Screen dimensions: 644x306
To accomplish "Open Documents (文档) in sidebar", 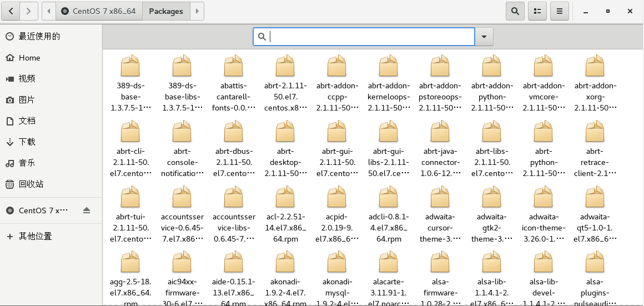I will (51, 121).
